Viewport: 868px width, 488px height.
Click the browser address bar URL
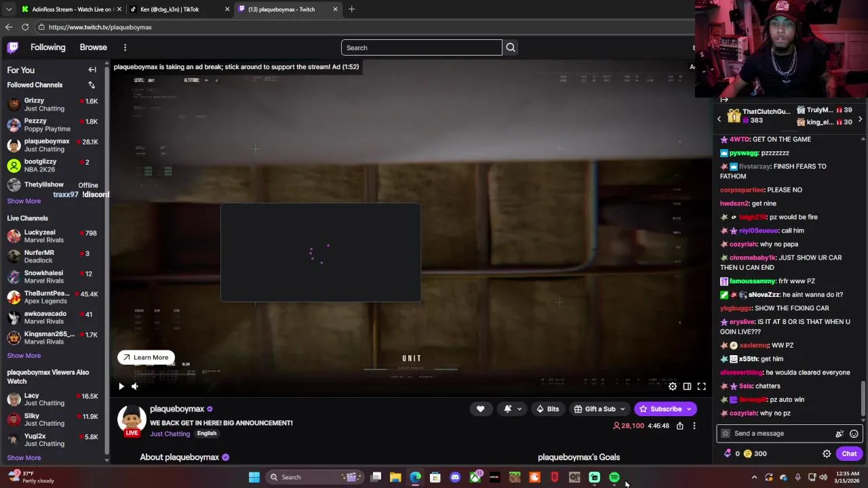tap(100, 27)
